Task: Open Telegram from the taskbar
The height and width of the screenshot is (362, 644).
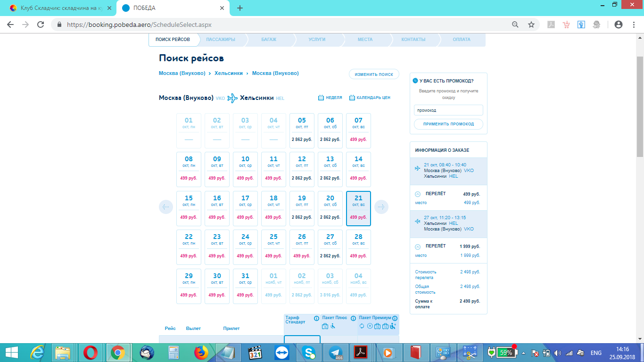Action: tap(336, 353)
